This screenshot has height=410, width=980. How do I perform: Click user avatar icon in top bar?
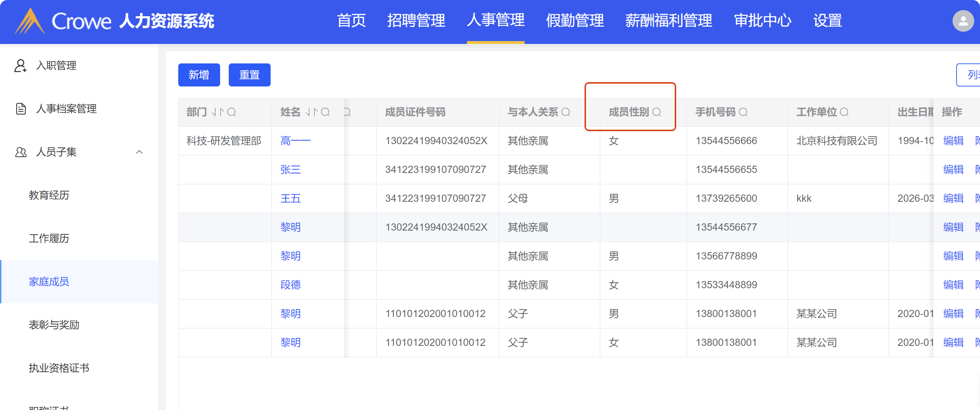(963, 21)
